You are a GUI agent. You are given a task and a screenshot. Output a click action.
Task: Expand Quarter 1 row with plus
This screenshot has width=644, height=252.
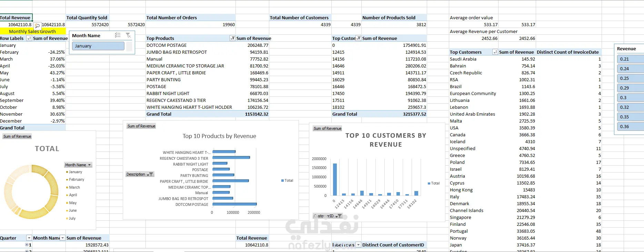click(27, 245)
